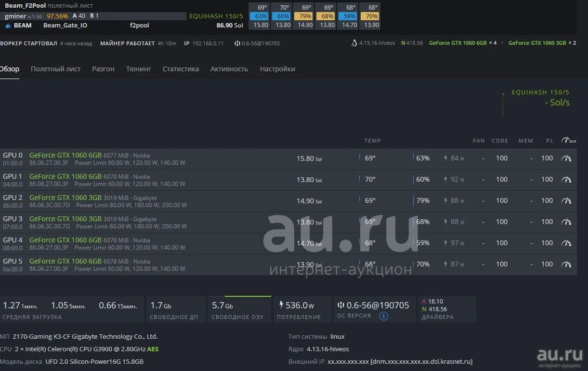Screen dimensions: 588x371
Task: Click the lightning power icon for 97 W
Action: 445,243
